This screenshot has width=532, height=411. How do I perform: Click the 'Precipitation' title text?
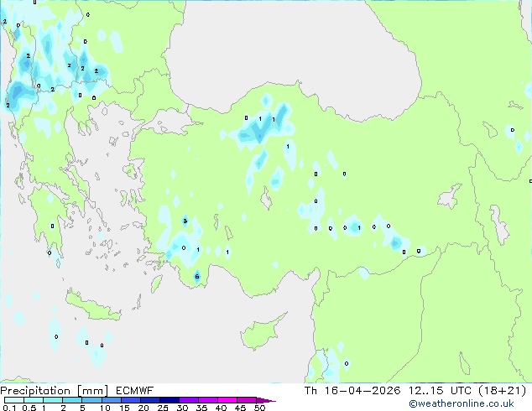[35, 391]
